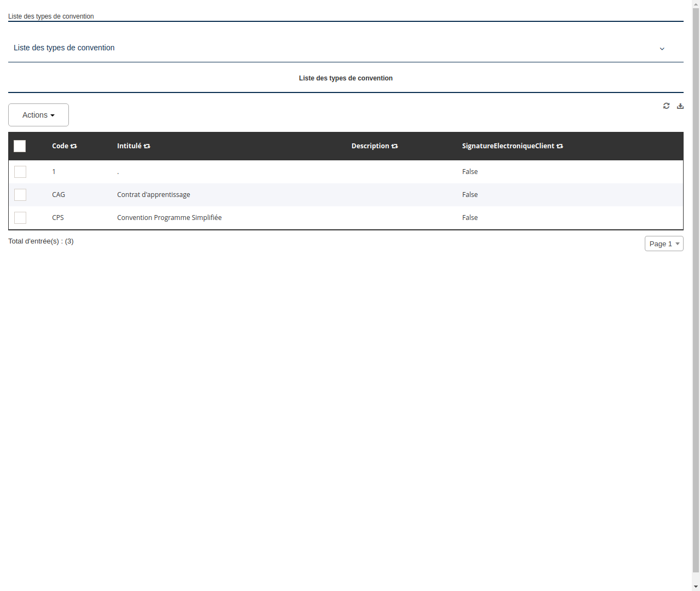Open the Page 1 page selector
Image resolution: width=700 pixels, height=591 pixels.
(664, 244)
